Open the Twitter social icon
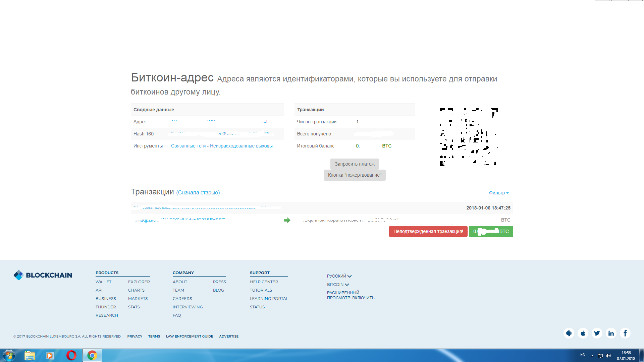Image resolution: width=644 pixels, height=362 pixels. 597,333
